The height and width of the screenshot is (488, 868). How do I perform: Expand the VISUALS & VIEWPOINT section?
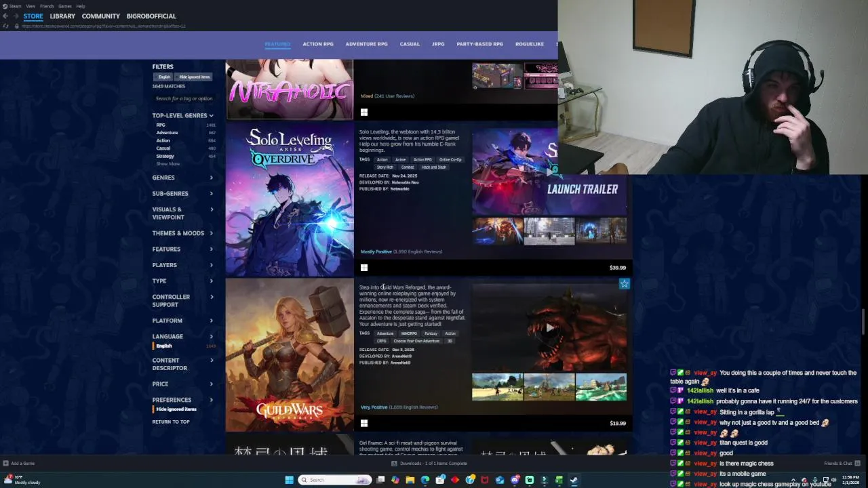click(183, 213)
